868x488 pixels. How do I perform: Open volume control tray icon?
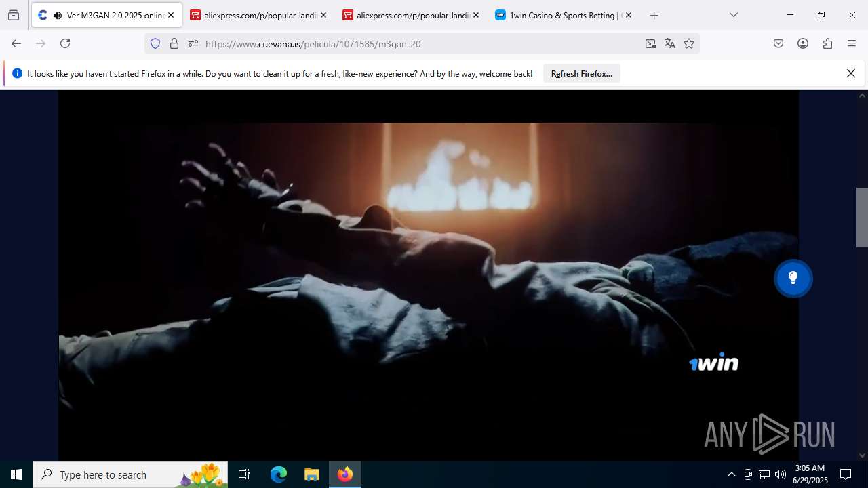tap(781, 474)
